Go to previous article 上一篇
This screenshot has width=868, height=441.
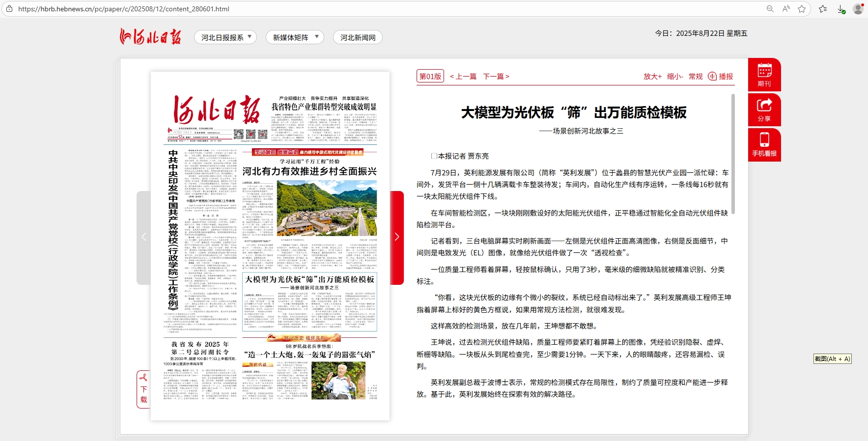pyautogui.click(x=463, y=76)
